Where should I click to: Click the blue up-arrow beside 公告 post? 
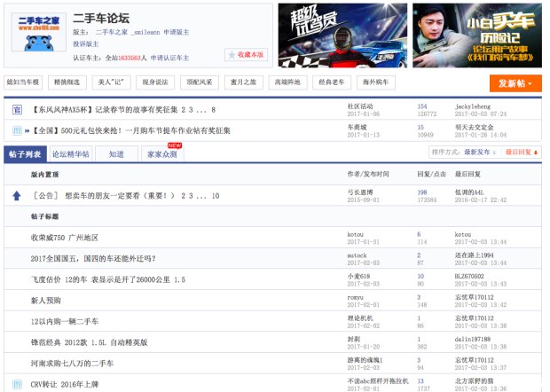click(17, 196)
